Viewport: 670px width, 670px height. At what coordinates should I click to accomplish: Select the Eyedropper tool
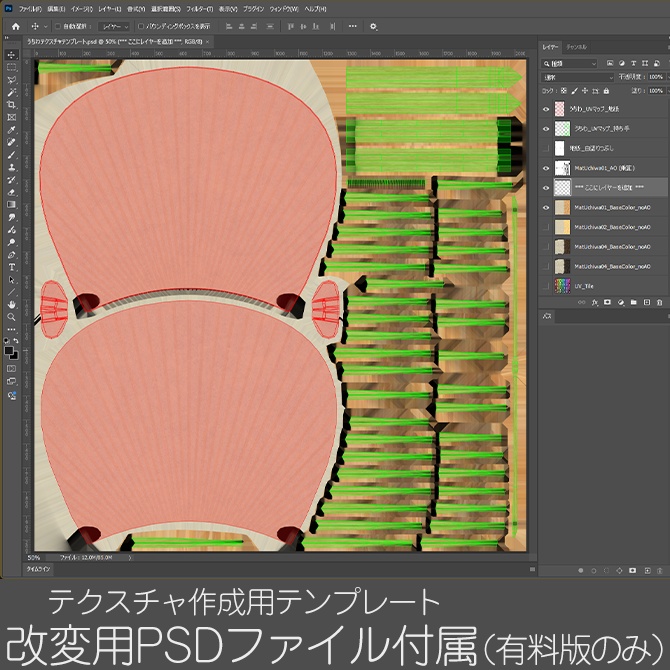tap(12, 130)
